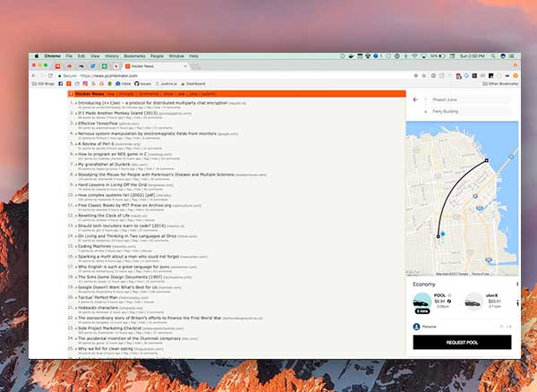Click the orange round extension icon in Chrome toolbar
This screenshot has height=392, width=537.
click(516, 75)
